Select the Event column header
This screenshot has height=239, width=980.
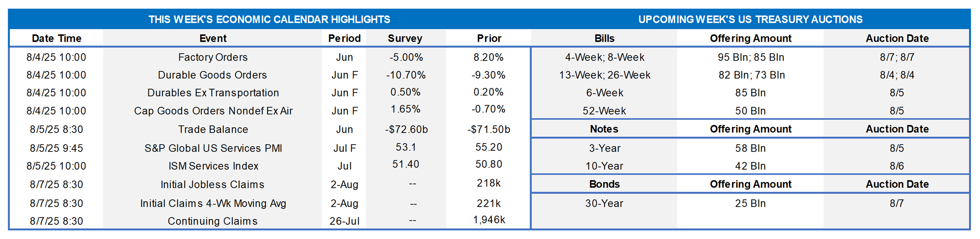pos(213,38)
